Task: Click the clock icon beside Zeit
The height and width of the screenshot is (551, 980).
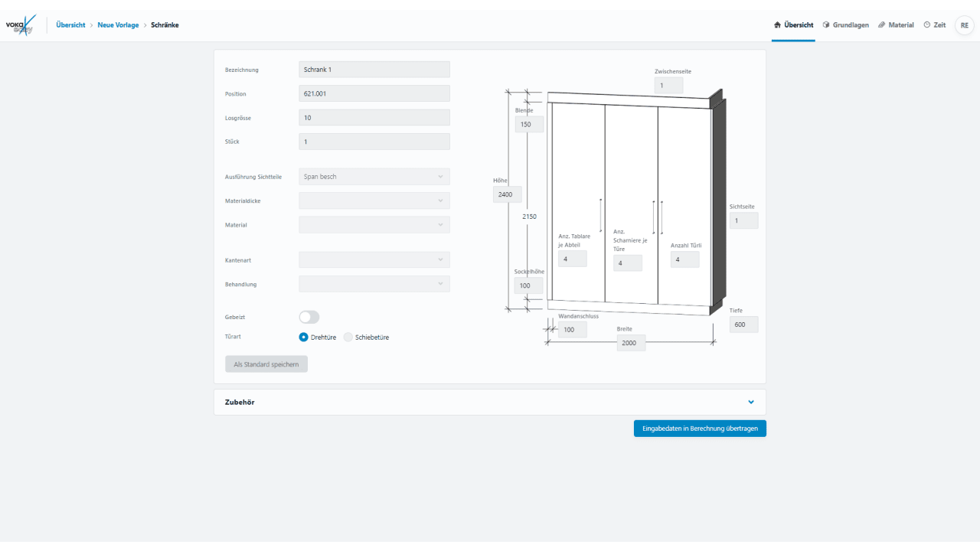Action: pyautogui.click(x=926, y=25)
